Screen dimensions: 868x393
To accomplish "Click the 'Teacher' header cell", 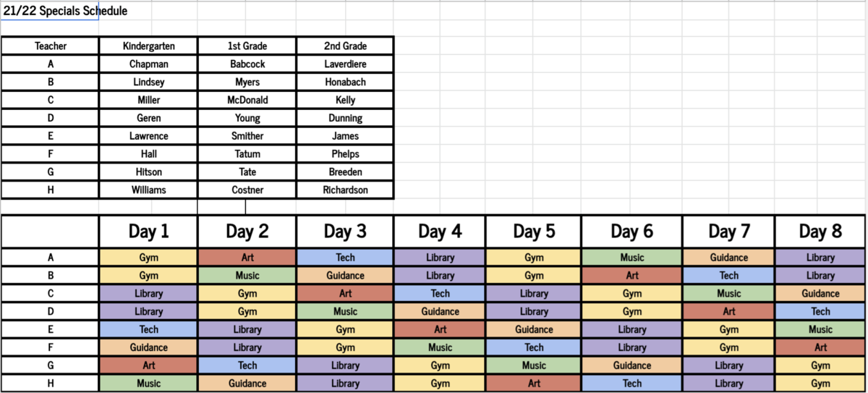I will [x=51, y=46].
